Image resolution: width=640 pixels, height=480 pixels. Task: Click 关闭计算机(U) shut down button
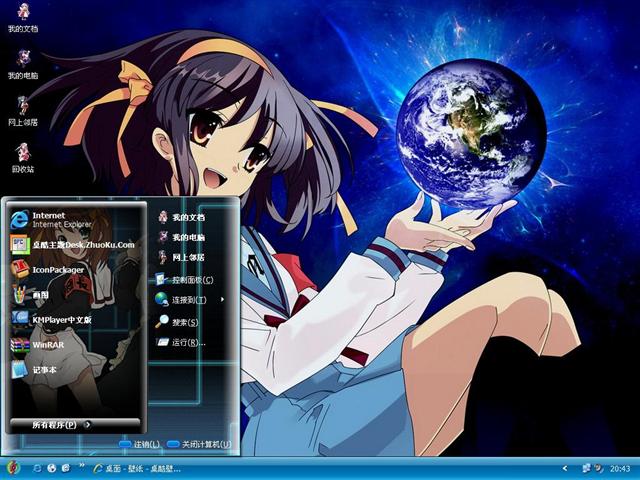199,444
